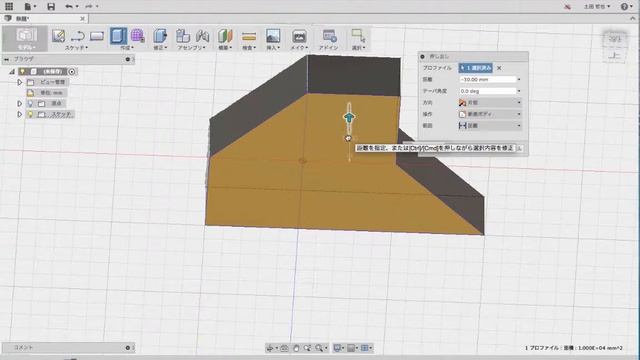
Task: Click the distance field showing -10.00 mm
Action: click(487, 80)
